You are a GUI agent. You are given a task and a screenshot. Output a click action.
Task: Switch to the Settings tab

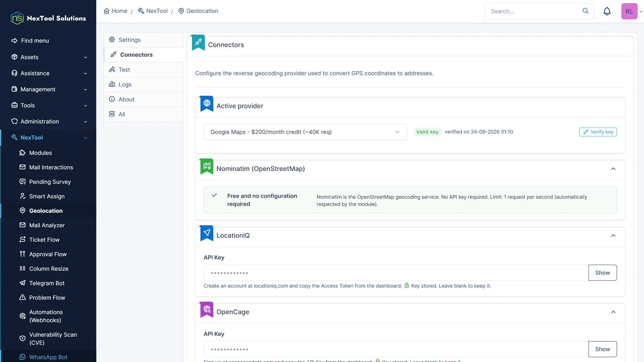[x=143, y=40]
